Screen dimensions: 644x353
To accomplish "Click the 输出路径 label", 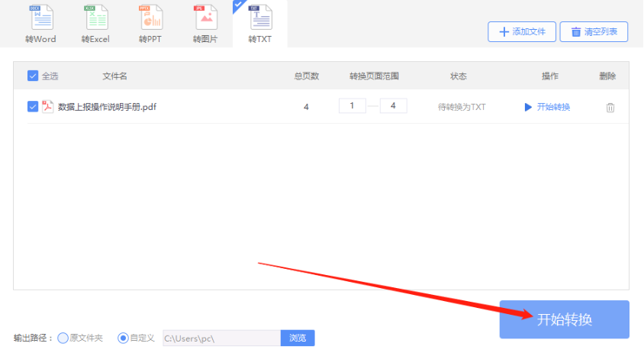I will (33, 338).
